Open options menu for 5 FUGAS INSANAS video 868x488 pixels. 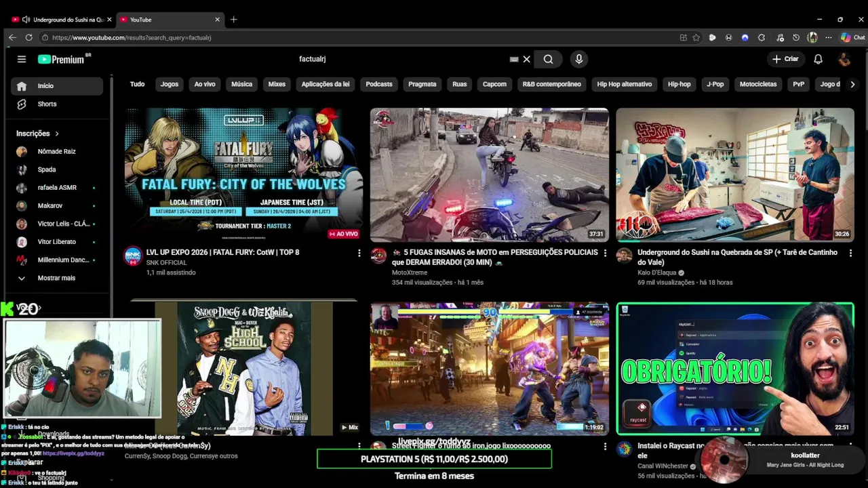tap(605, 253)
